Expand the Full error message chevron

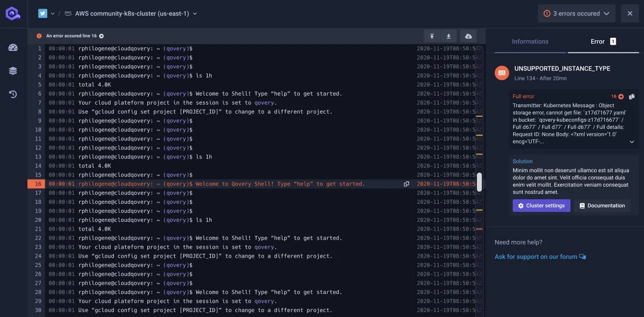click(x=631, y=142)
